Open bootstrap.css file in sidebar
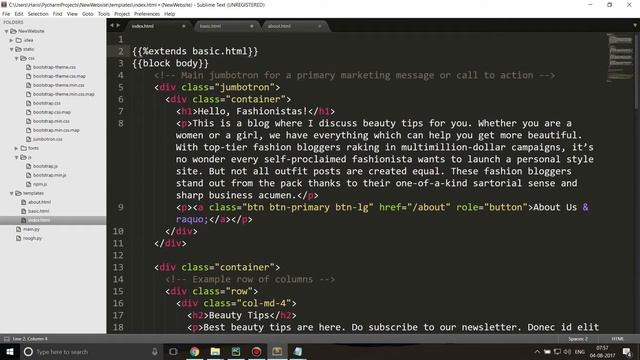The width and height of the screenshot is (640, 360). tap(47, 103)
